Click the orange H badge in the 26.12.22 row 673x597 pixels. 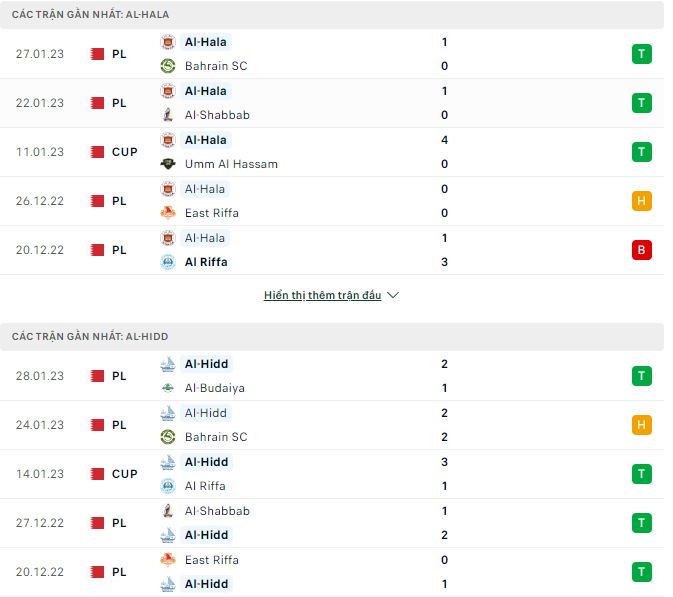tap(641, 201)
